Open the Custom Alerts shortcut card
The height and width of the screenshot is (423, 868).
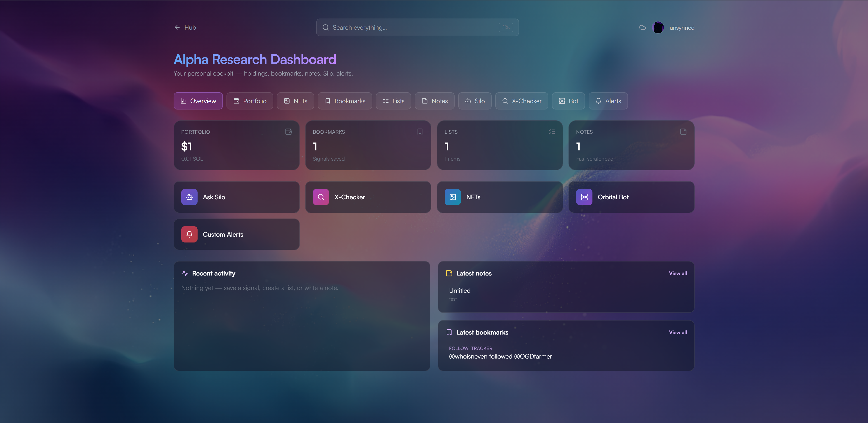(236, 234)
